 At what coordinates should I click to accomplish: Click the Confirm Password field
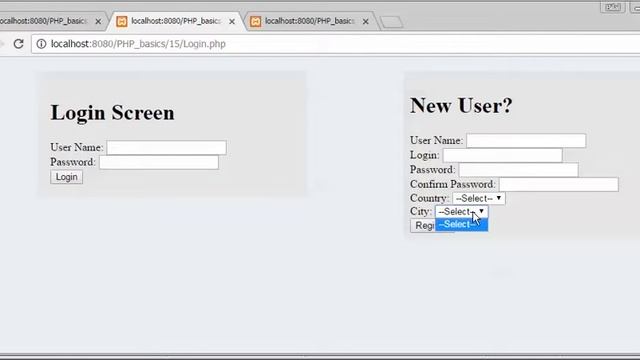[x=558, y=184]
